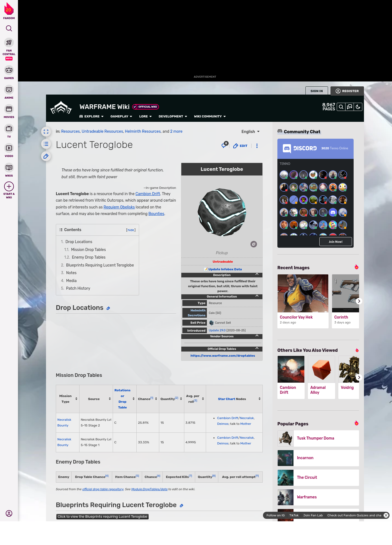
Task: Click to view Blueprints requiring Lucent Teroglobe
Action: tap(102, 516)
